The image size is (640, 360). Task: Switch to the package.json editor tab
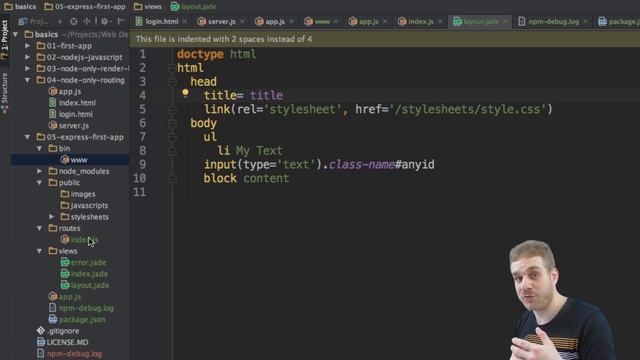[619, 21]
